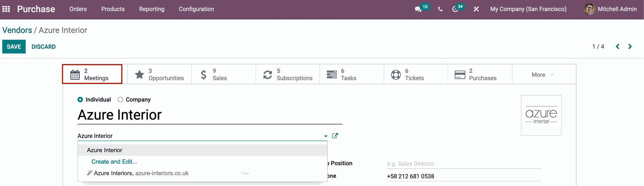Click Create and Edit... option
The image size is (644, 186).
(x=114, y=162)
